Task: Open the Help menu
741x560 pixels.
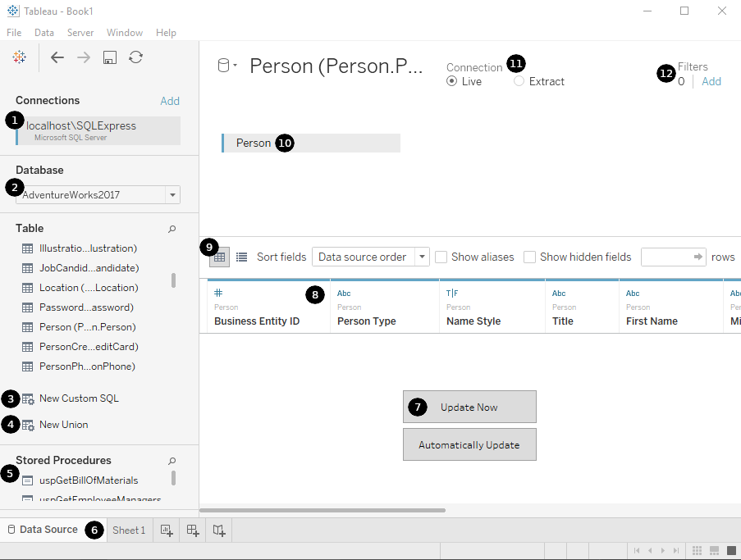Action: click(x=166, y=33)
